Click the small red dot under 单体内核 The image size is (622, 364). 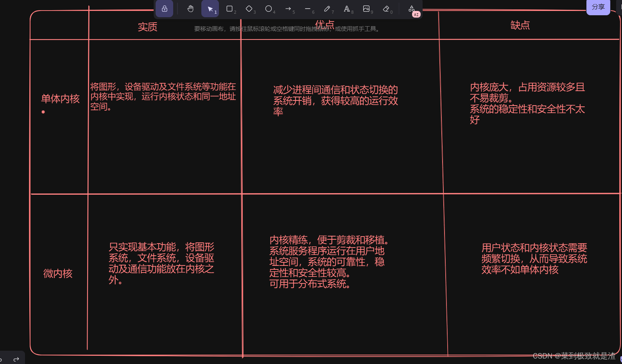43,112
